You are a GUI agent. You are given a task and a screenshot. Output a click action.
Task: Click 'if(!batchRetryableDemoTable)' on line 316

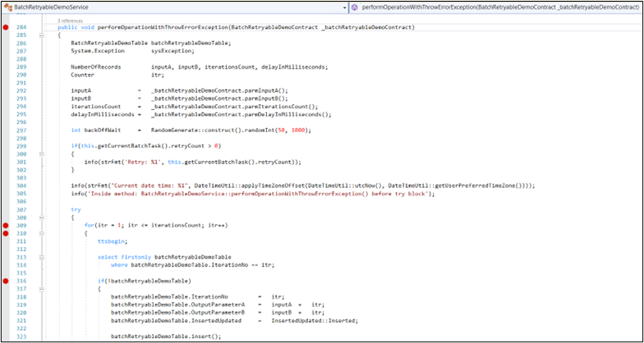pos(145,281)
